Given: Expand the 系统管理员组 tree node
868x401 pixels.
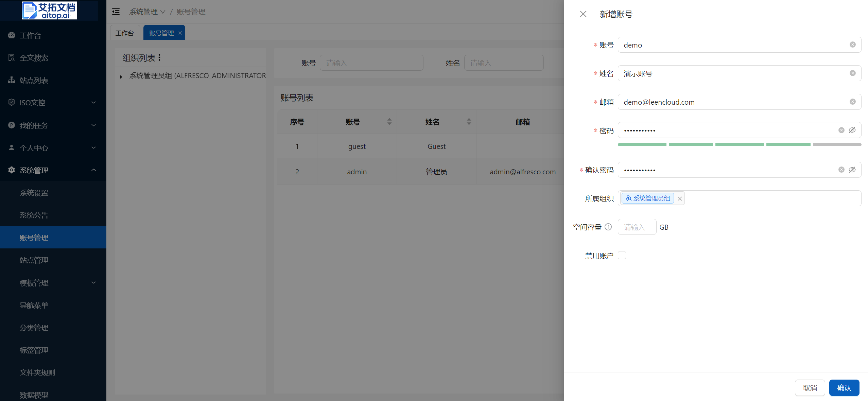Looking at the screenshot, I should (121, 76).
